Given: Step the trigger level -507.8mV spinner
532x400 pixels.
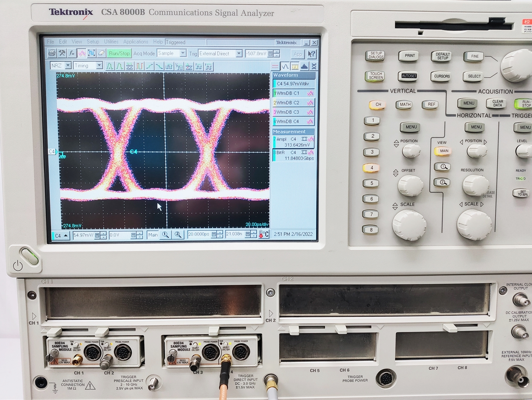Looking at the screenshot, I should click(277, 54).
